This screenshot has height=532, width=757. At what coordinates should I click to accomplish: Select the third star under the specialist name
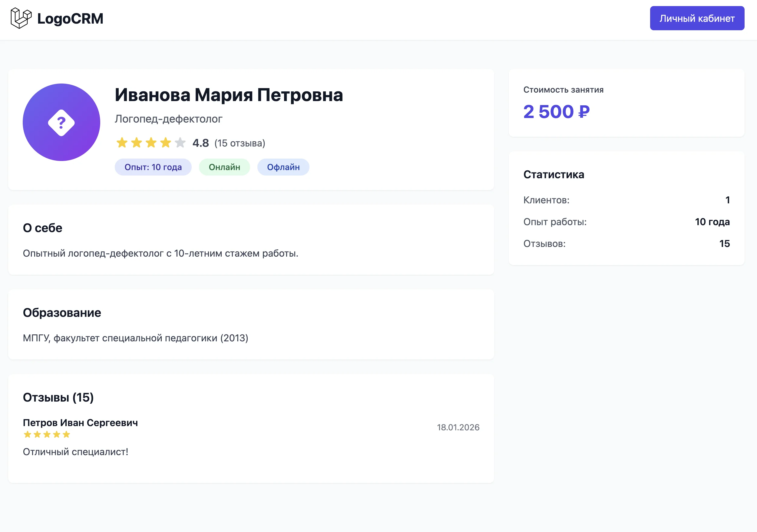[151, 143]
